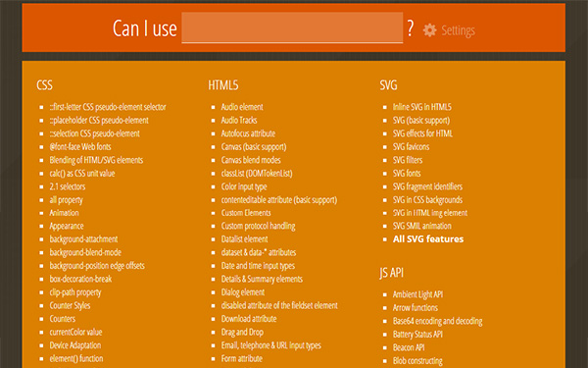This screenshot has width=588, height=368.
Task: Open Audio Tracks link
Action: (239, 120)
